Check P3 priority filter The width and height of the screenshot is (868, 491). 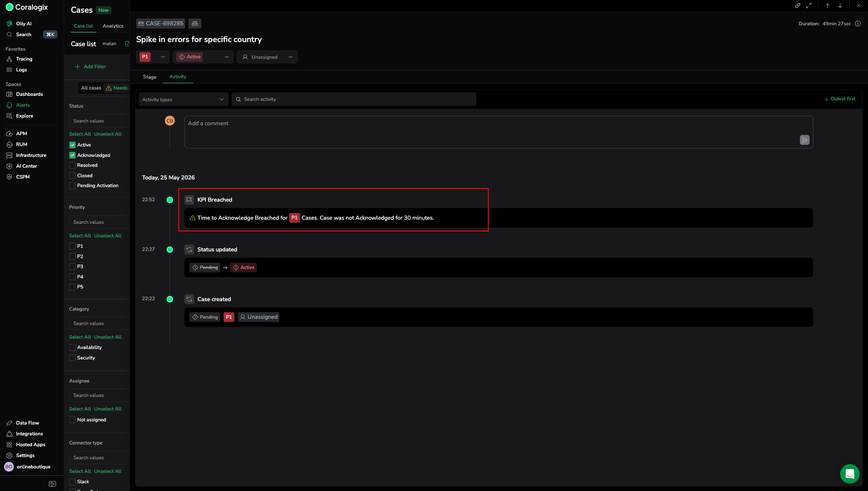pos(72,266)
